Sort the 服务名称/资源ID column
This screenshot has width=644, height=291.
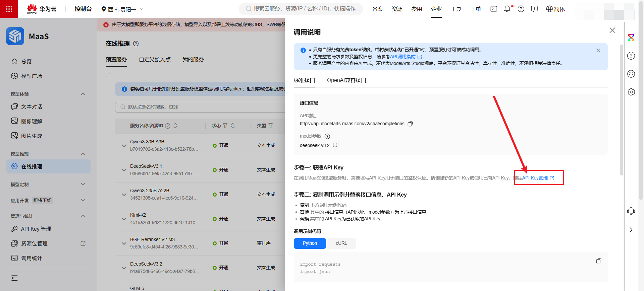point(175,126)
